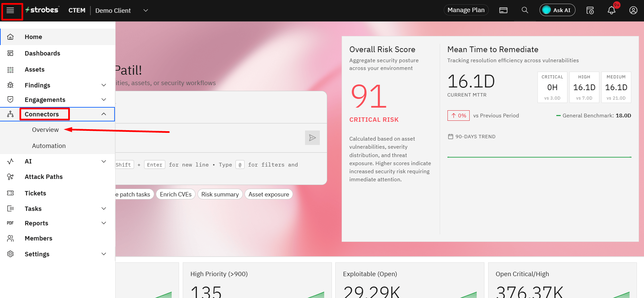
Task: Select the Risk summary suggestion chip
Action: [220, 194]
